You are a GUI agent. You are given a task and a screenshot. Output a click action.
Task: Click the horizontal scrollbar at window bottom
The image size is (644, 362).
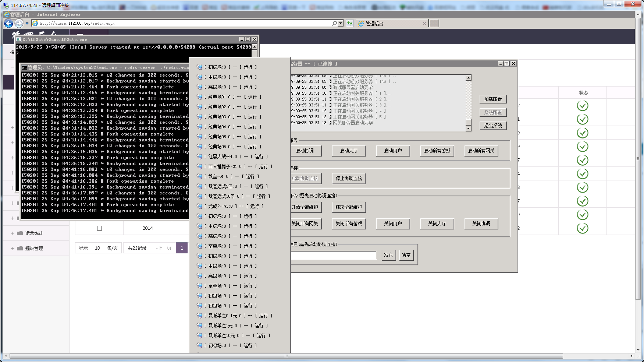286,356
